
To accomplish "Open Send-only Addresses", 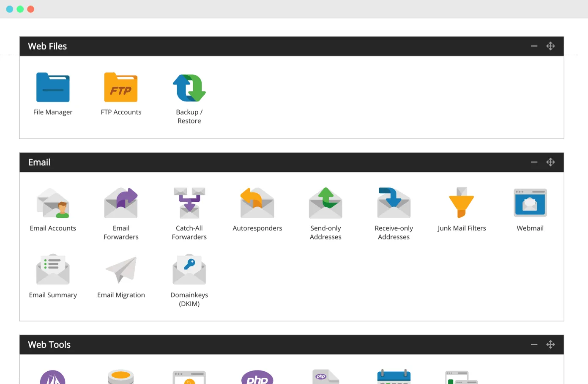I will (x=325, y=203).
